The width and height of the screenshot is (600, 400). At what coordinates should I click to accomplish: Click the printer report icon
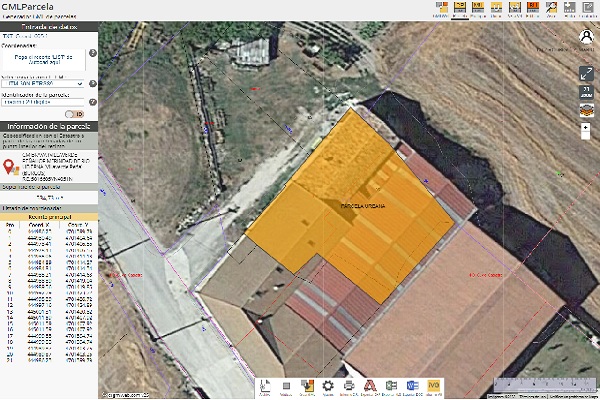[349, 386]
